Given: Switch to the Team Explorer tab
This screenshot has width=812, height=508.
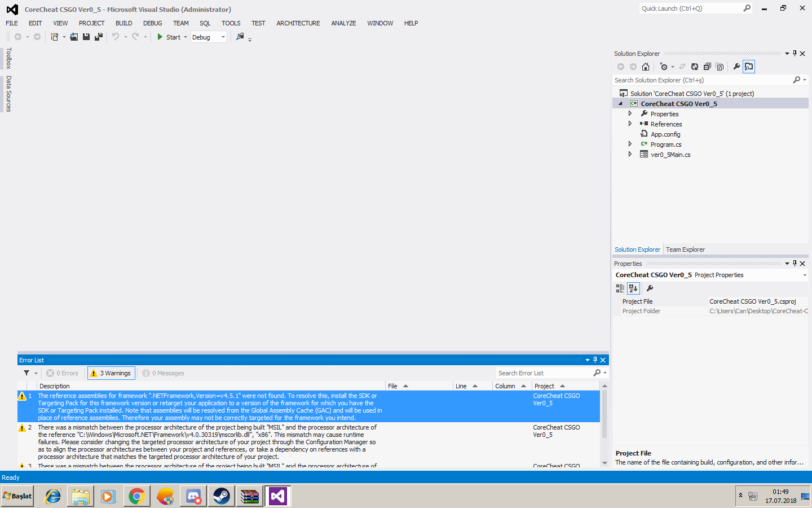Looking at the screenshot, I should point(685,249).
